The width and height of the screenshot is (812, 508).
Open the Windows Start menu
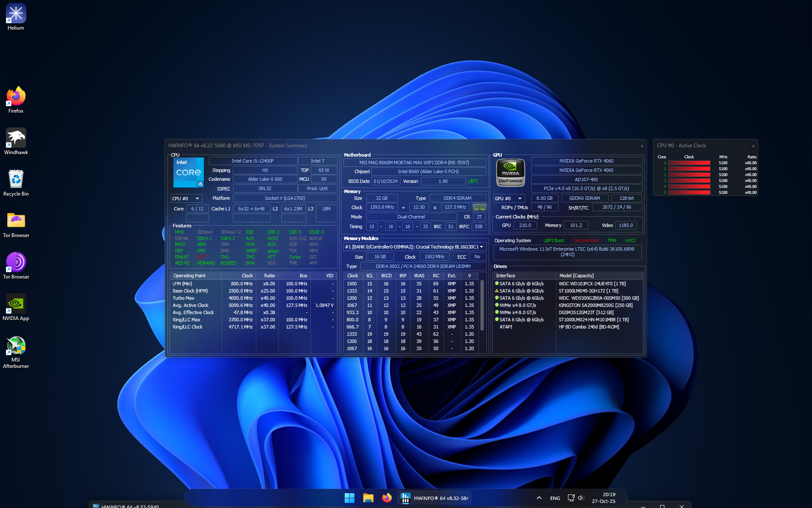349,498
